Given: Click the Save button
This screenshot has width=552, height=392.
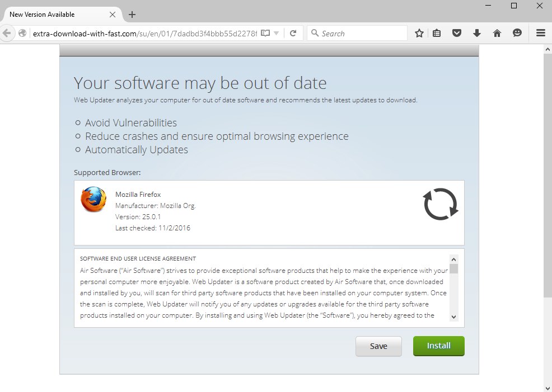Looking at the screenshot, I should tap(378, 346).
